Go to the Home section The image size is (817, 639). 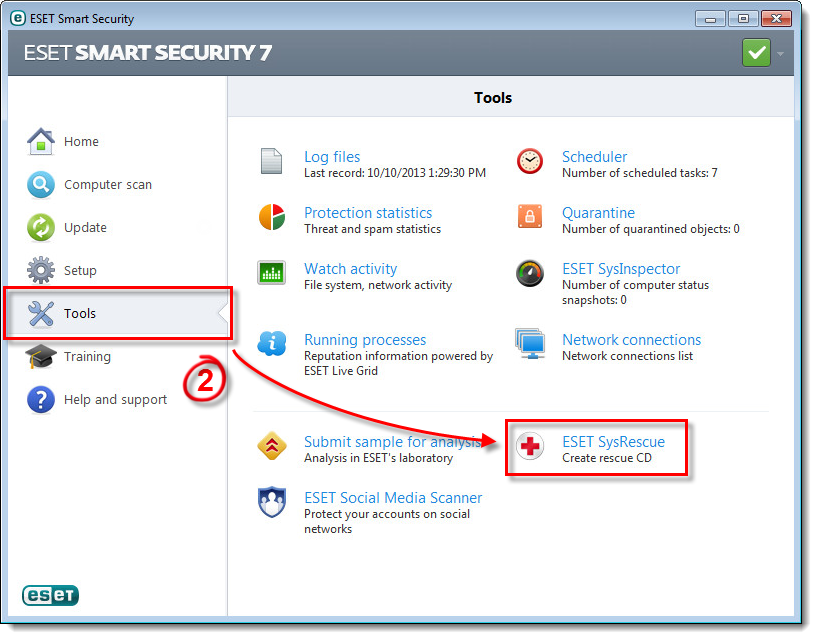81,142
